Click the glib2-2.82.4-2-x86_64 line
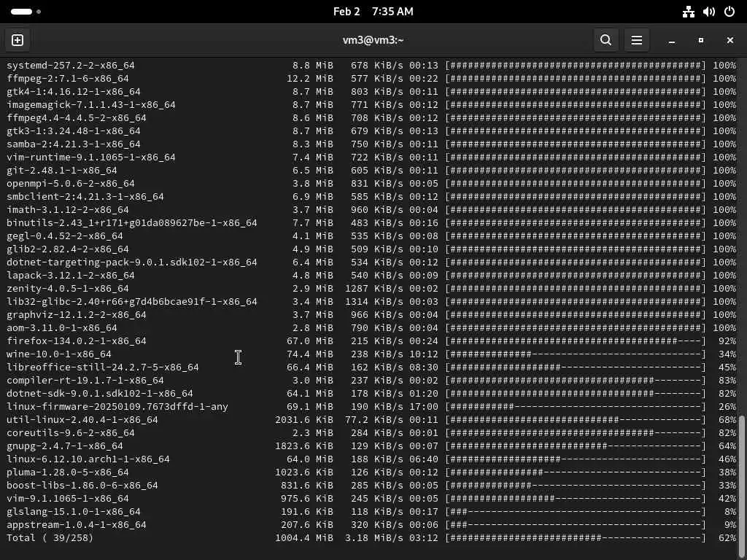The width and height of the screenshot is (747, 560). click(x=371, y=249)
